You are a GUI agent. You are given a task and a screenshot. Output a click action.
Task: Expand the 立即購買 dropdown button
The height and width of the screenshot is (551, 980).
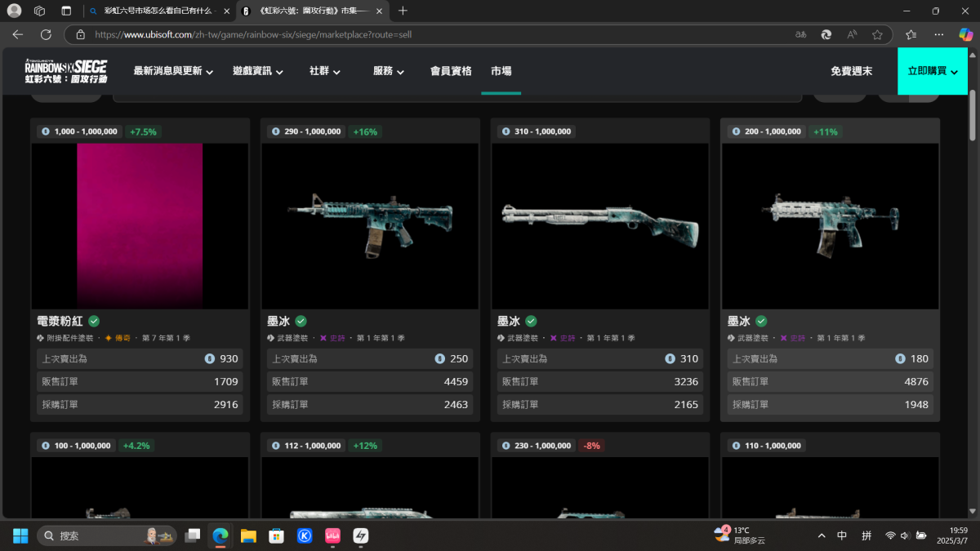(x=932, y=71)
